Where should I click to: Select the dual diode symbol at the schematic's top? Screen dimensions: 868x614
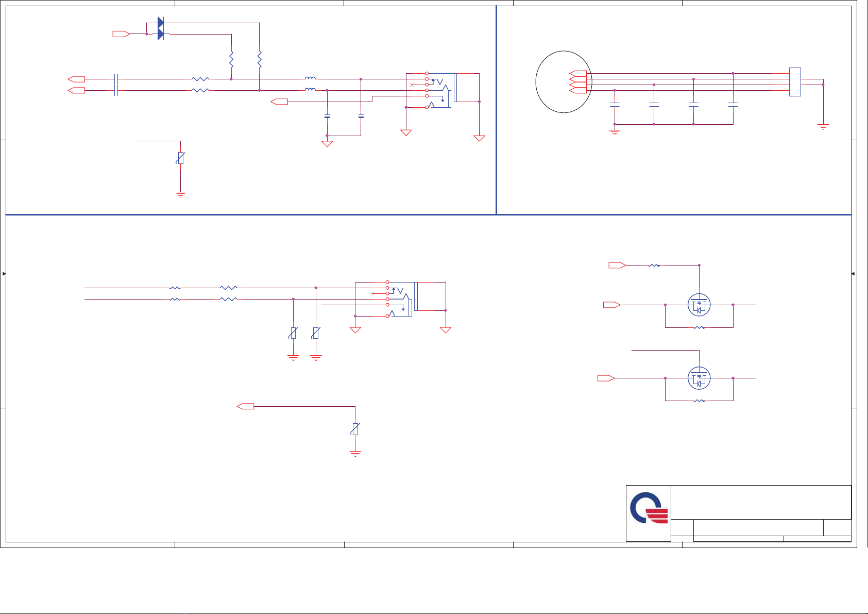coord(160,28)
